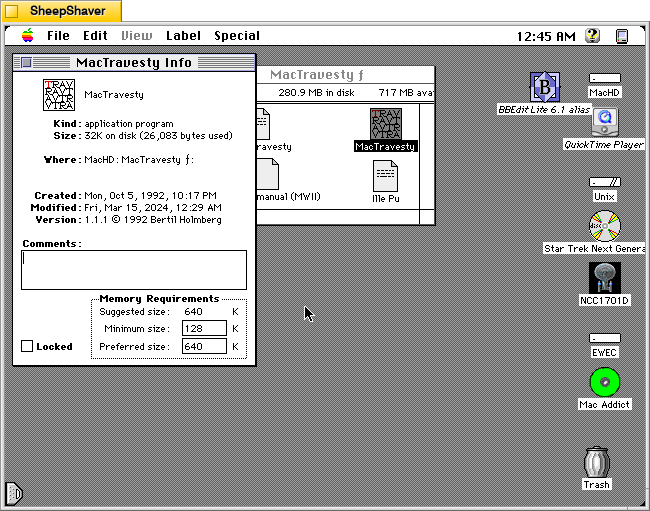Click the vertical scrollbar of folder window
This screenshot has height=511, width=650.
coord(427,157)
